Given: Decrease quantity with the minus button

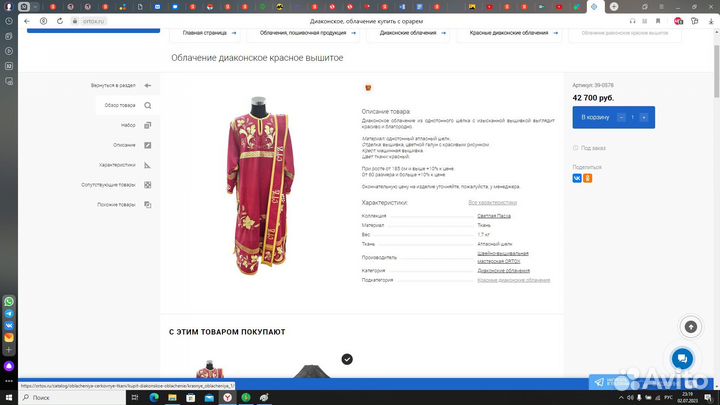Looking at the screenshot, I should click(x=621, y=118).
